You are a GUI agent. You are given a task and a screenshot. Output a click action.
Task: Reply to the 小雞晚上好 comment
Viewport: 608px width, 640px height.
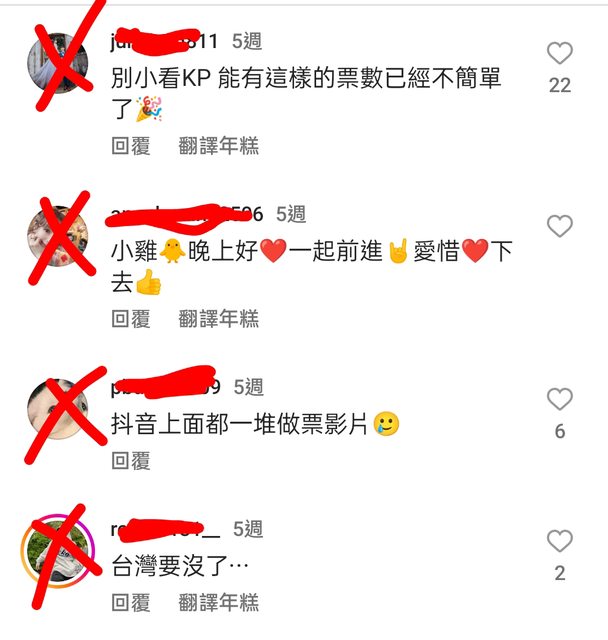click(x=131, y=318)
